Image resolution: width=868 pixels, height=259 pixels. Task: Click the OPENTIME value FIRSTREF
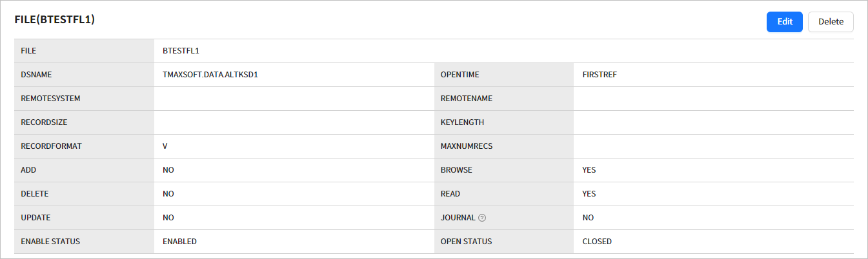[600, 75]
